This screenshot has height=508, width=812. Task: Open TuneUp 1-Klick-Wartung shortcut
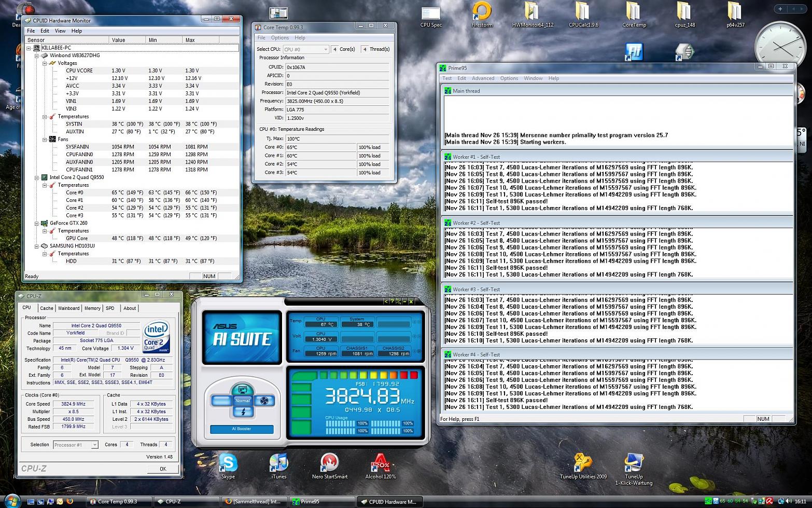tap(634, 469)
